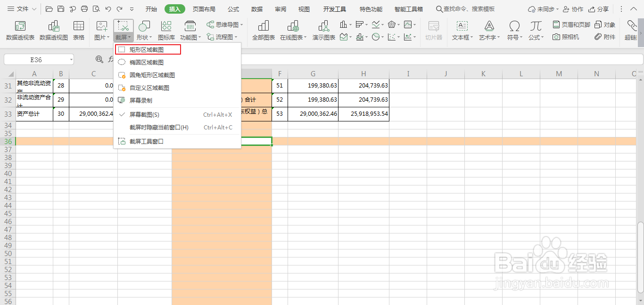Click the Open folder icon
The image size is (644, 305).
49,9
